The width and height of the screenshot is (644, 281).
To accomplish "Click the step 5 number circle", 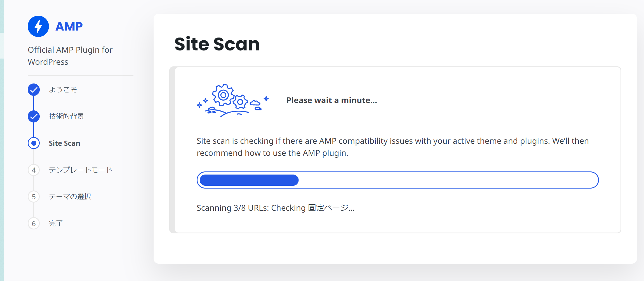I will coord(34,197).
